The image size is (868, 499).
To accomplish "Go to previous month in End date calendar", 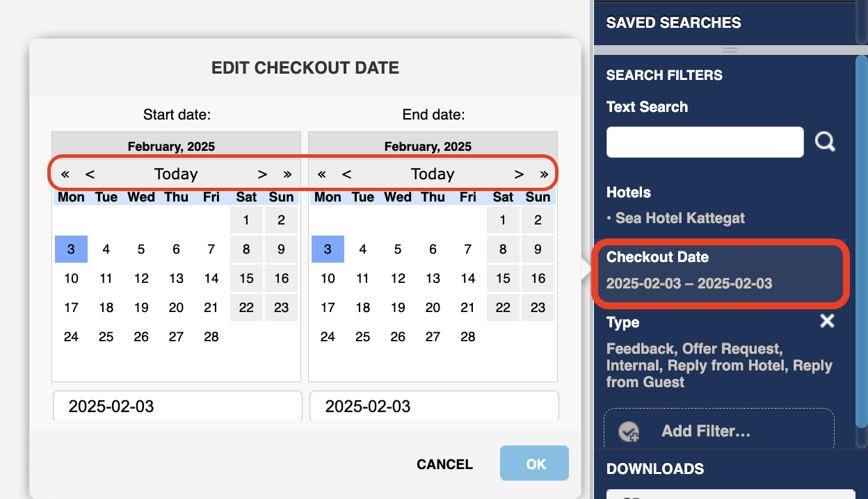I will tap(346, 174).
